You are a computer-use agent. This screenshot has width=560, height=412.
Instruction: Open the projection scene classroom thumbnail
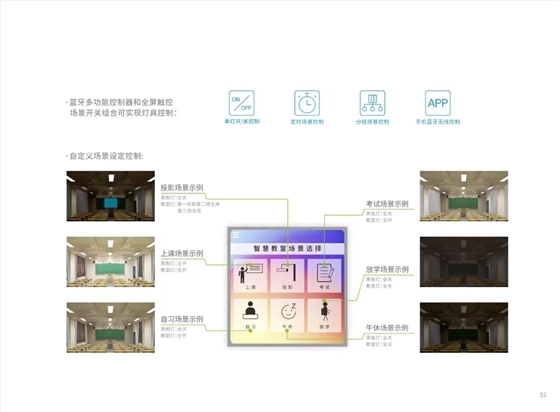[111, 196]
